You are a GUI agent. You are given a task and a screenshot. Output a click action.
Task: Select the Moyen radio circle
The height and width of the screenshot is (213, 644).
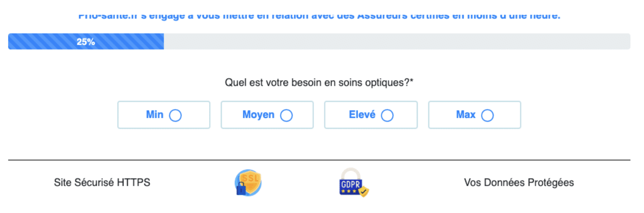287,116
